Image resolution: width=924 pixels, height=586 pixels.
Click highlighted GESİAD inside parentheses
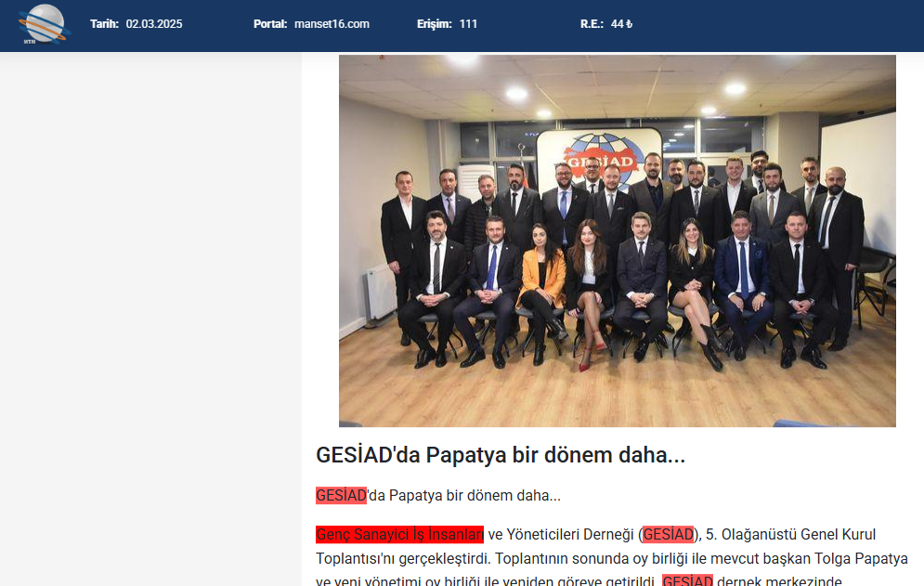pyautogui.click(x=668, y=534)
